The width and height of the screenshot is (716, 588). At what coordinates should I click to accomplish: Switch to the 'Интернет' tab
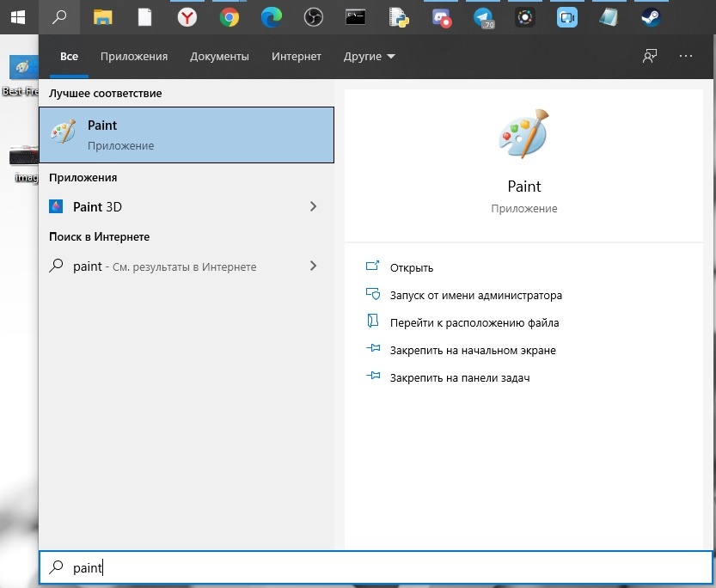(x=297, y=56)
